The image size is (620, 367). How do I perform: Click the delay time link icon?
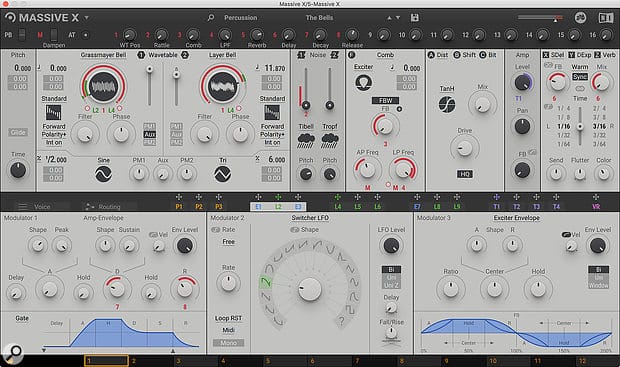click(x=580, y=88)
